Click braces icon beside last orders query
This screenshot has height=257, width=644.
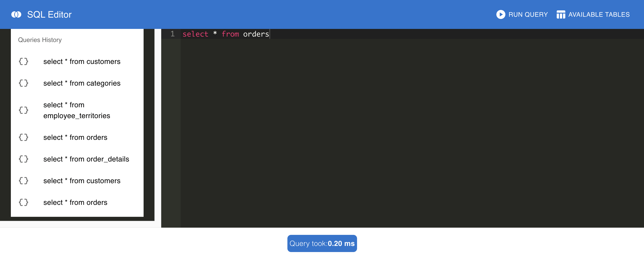tap(24, 202)
